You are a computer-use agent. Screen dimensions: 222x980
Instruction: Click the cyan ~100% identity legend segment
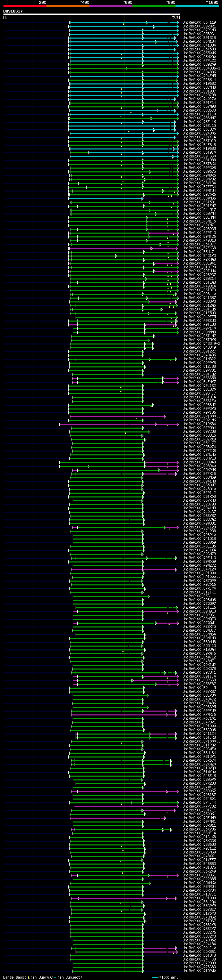pos(197,6)
